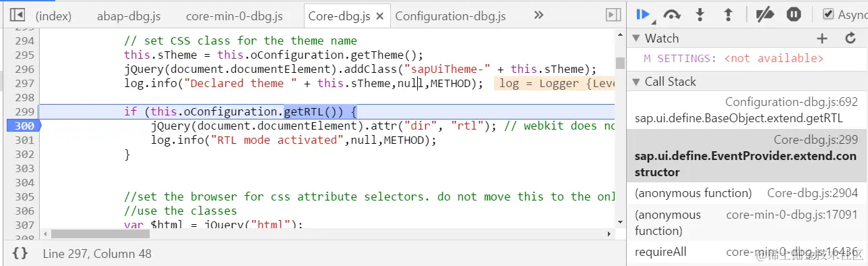868x266 pixels.
Task: Open the Core-dbg.js:299 source link
Action: pos(816,140)
